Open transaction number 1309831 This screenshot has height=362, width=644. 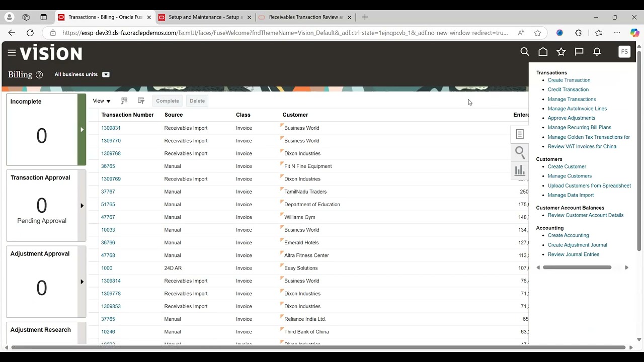pos(111,128)
